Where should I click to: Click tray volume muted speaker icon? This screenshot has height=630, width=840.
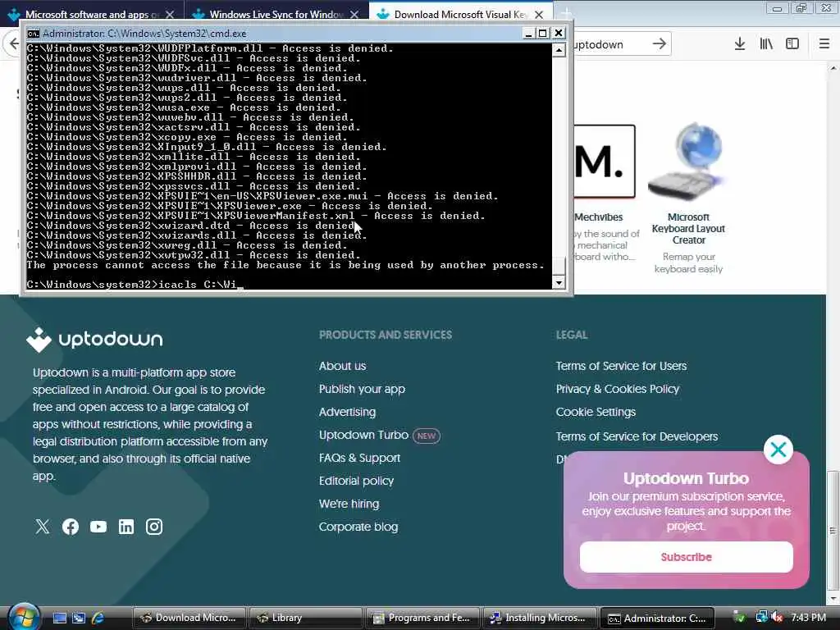777,618
